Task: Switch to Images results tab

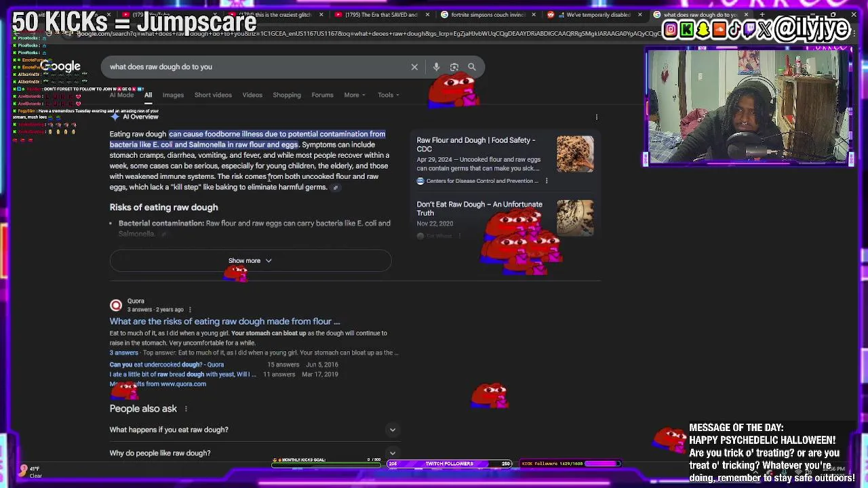Action: [173, 95]
